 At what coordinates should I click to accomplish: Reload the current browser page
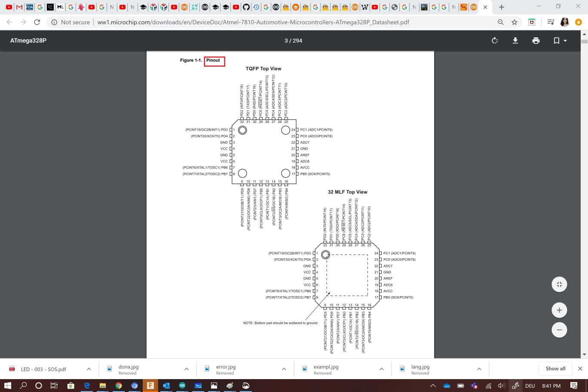click(x=37, y=22)
